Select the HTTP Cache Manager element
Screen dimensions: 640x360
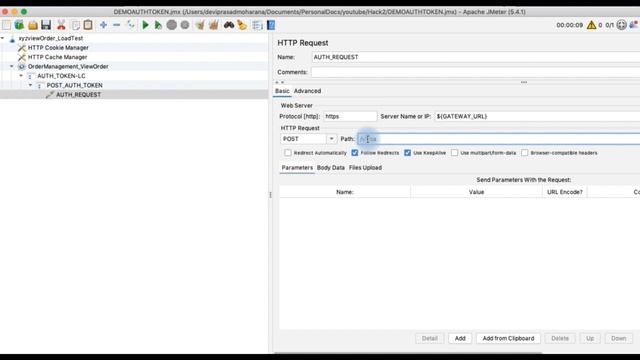pyautogui.click(x=58, y=57)
